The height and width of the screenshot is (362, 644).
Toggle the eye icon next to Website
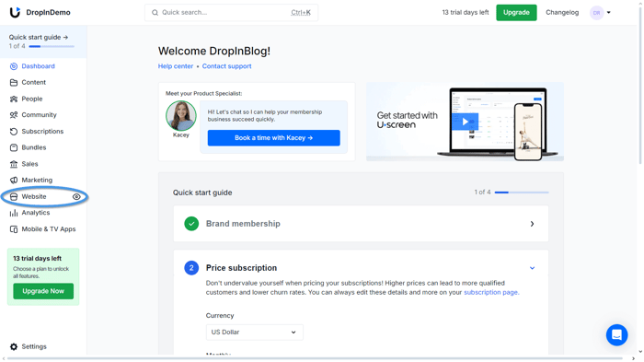76,196
